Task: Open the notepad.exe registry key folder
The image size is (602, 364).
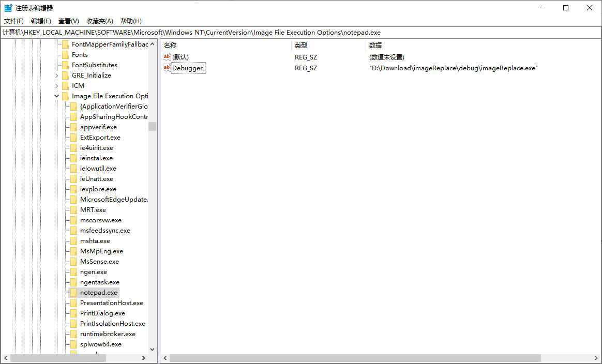Action: click(x=98, y=292)
